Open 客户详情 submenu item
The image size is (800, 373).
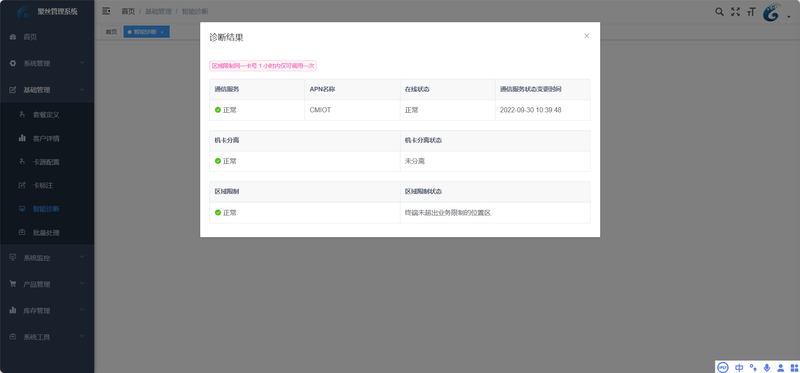[47, 138]
